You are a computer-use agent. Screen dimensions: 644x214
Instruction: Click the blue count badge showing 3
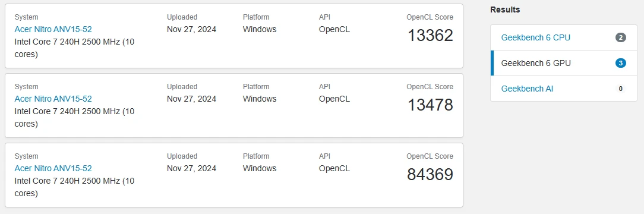point(621,63)
